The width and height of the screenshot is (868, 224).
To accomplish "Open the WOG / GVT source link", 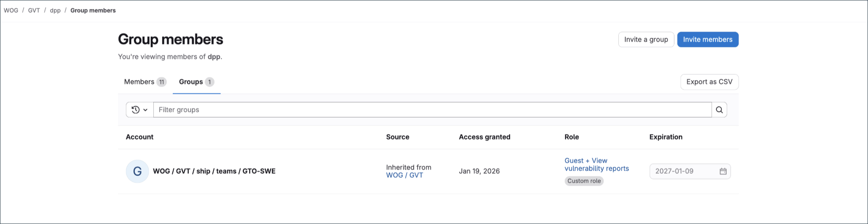I will click(x=404, y=175).
